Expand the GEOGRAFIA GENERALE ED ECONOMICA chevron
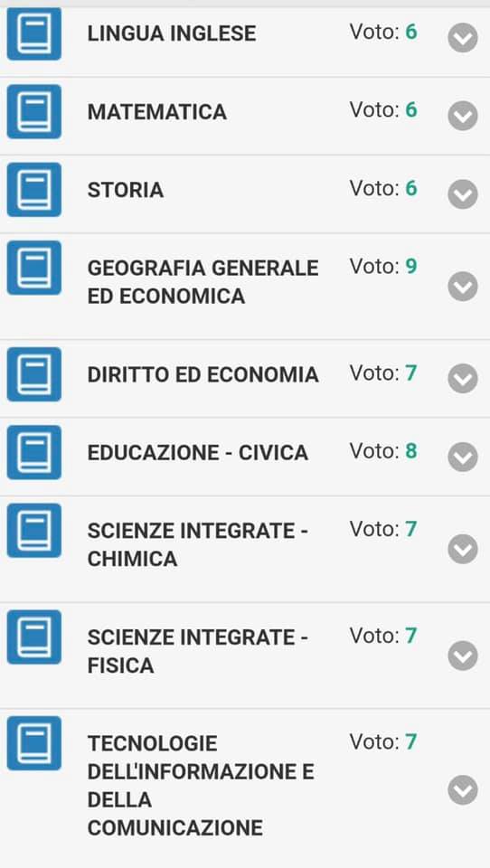The width and height of the screenshot is (490, 868). 462,287
